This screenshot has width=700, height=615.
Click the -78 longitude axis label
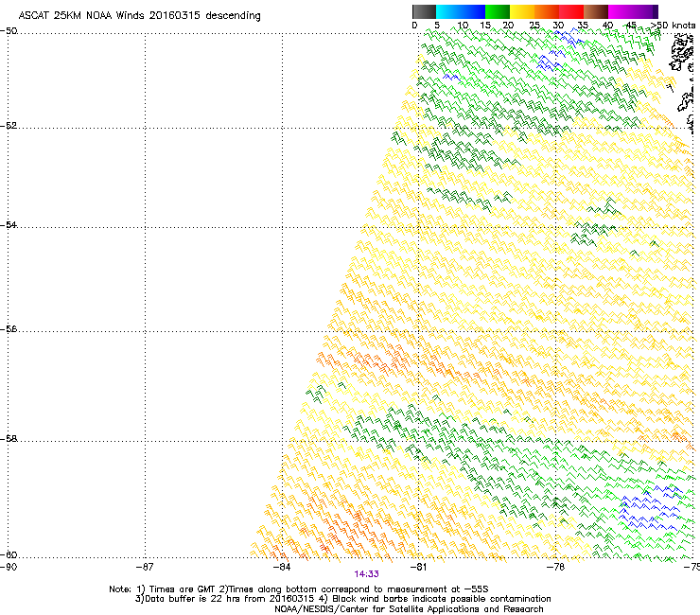click(555, 567)
